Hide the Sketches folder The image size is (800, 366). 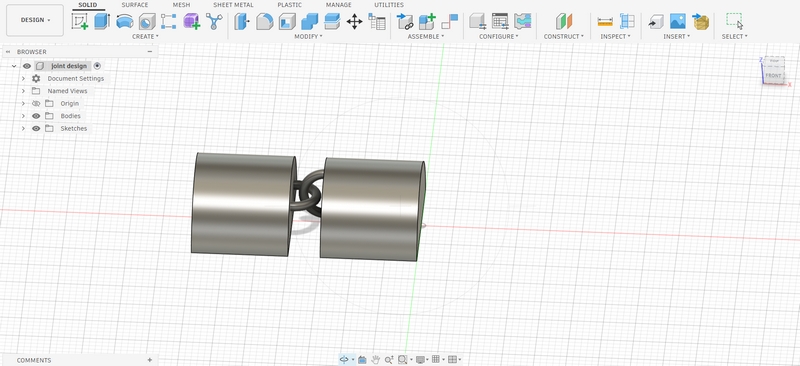pos(36,129)
